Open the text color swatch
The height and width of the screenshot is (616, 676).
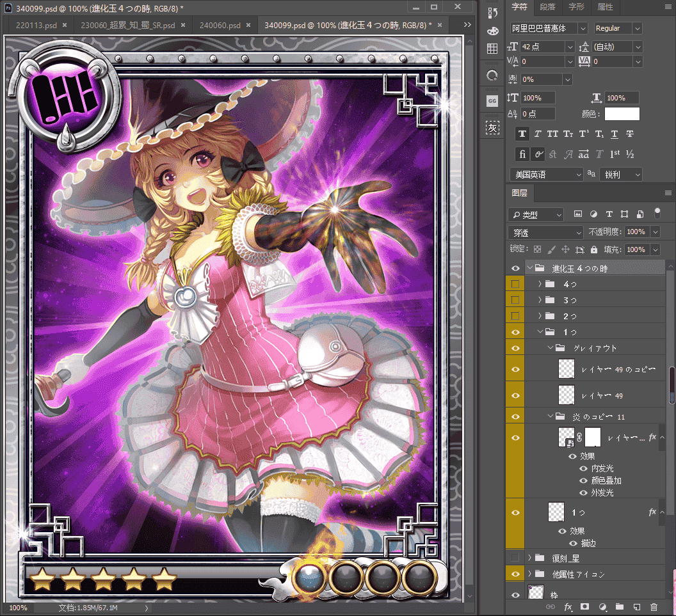(622, 114)
